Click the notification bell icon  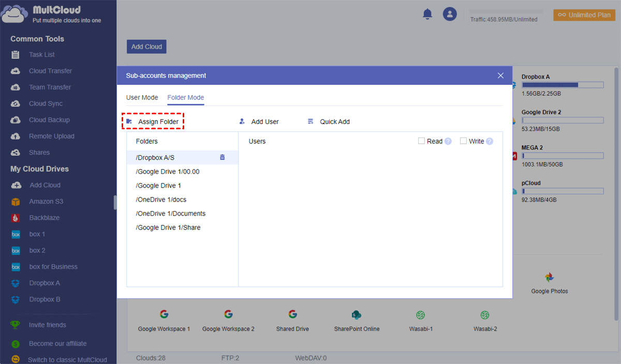(427, 14)
